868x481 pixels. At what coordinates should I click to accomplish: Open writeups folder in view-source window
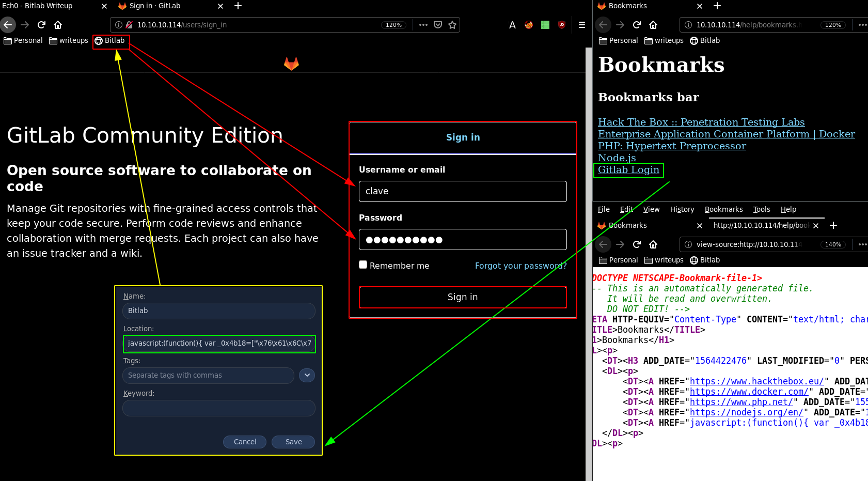pos(664,260)
